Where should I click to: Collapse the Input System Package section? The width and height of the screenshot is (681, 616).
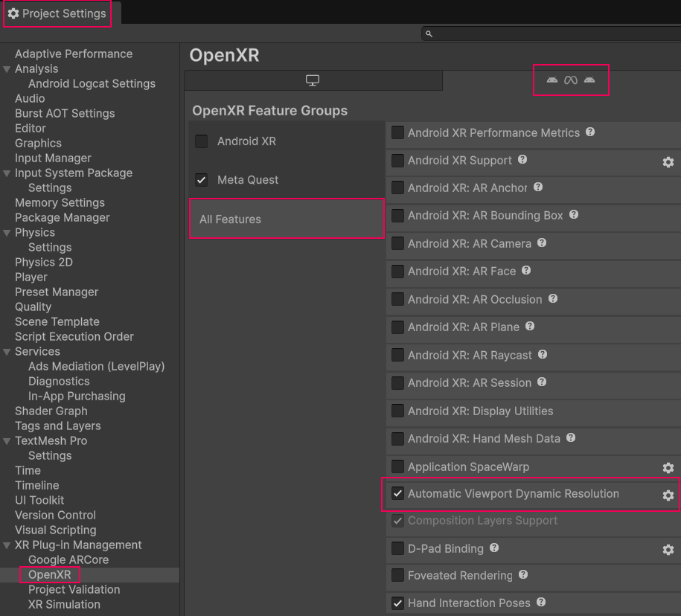pyautogui.click(x=7, y=173)
